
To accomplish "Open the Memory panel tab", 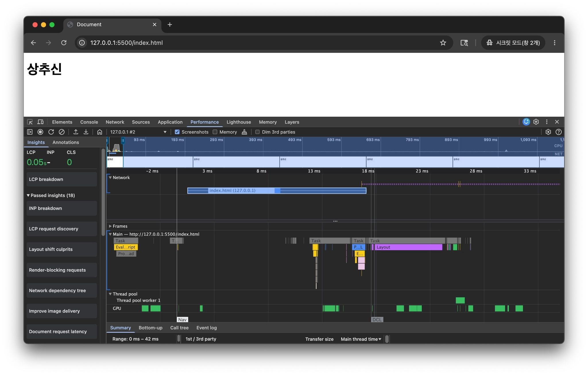I will coord(268,122).
